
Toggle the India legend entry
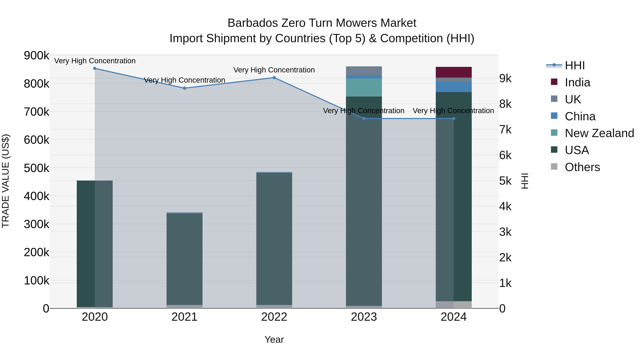[571, 82]
